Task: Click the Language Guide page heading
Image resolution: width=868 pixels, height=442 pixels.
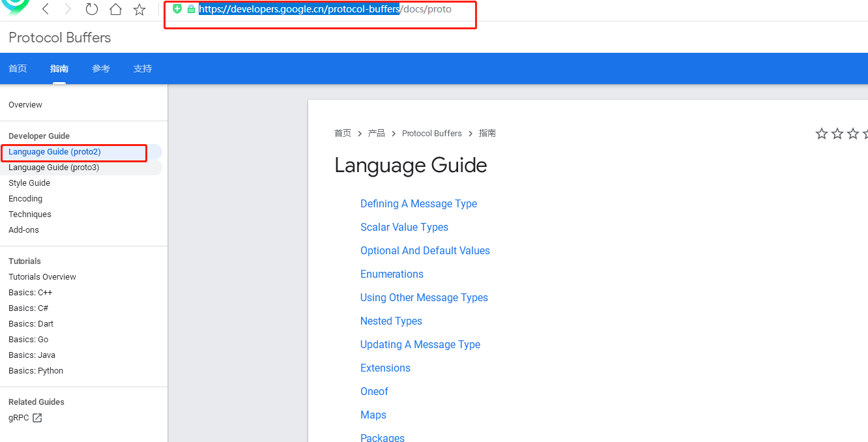Action: 411,166
